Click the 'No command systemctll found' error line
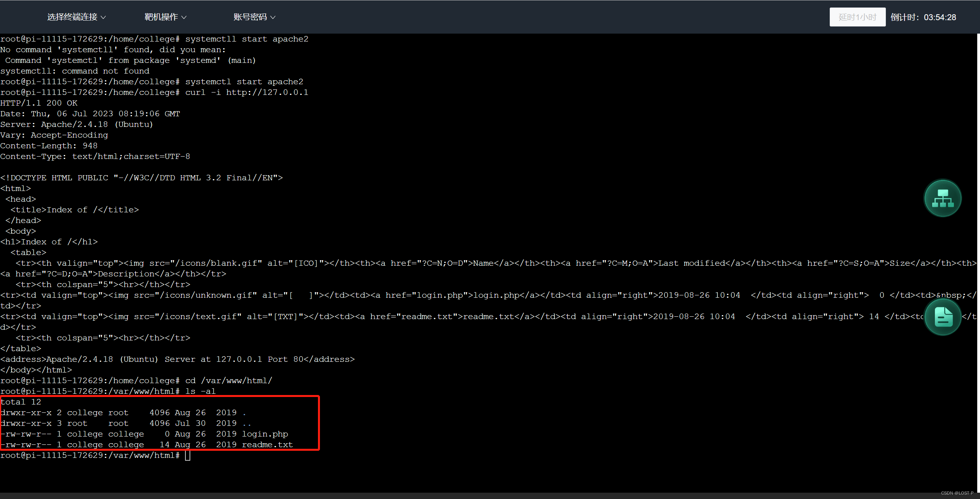This screenshot has width=980, height=499. (113, 50)
